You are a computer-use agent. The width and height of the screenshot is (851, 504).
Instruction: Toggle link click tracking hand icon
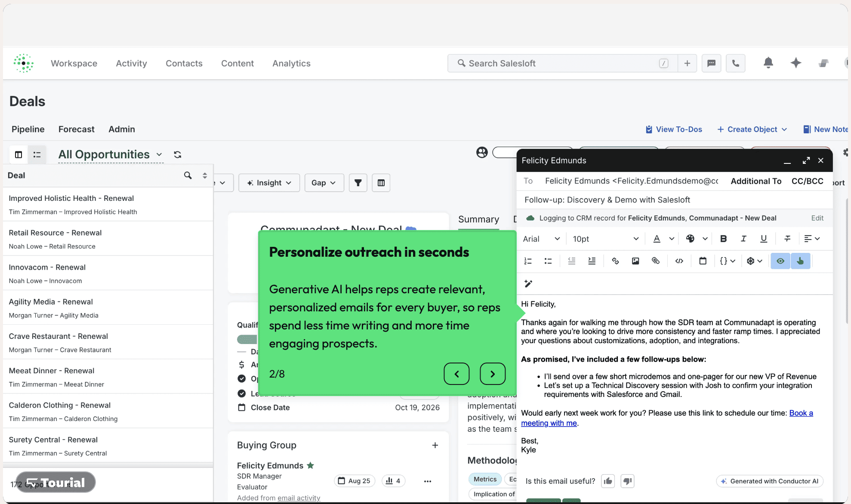coord(800,261)
